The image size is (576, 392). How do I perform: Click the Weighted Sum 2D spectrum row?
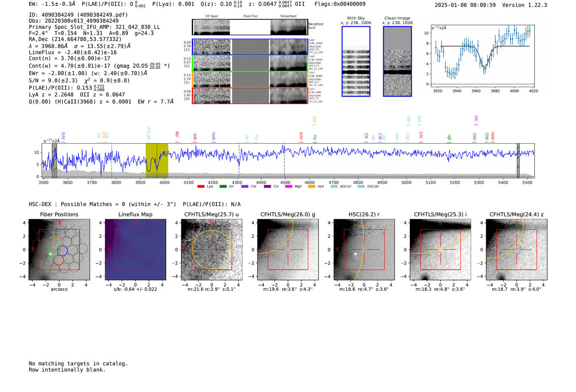pos(250,27)
